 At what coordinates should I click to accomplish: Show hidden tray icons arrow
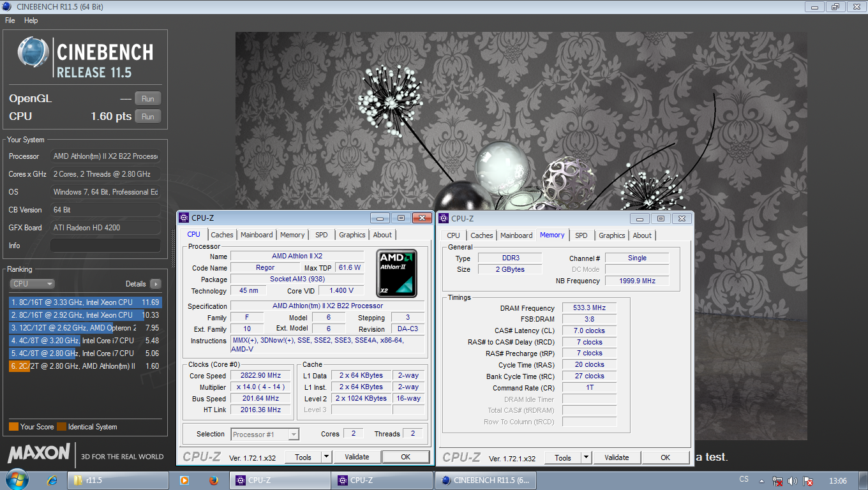(761, 480)
